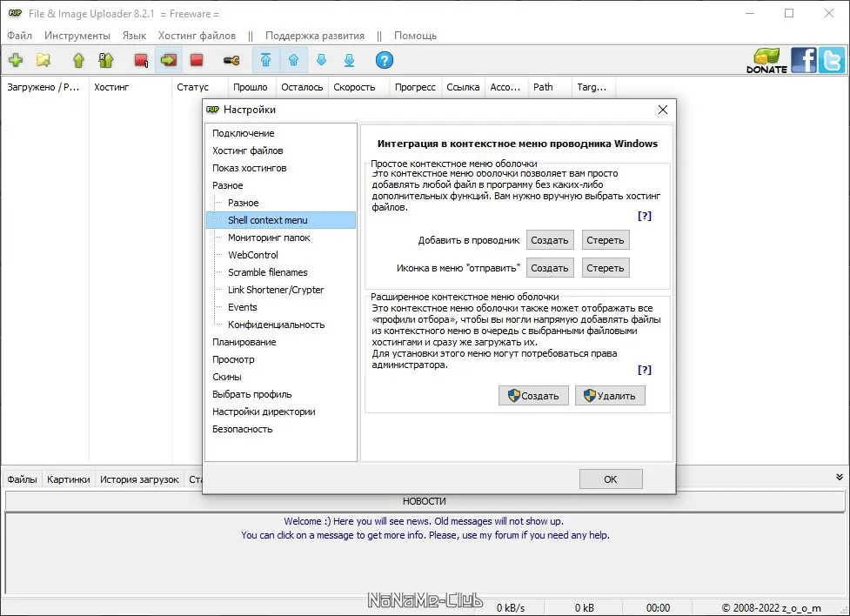This screenshot has height=616, width=850.
Task: Select Планирование in settings tree
Action: [244, 342]
